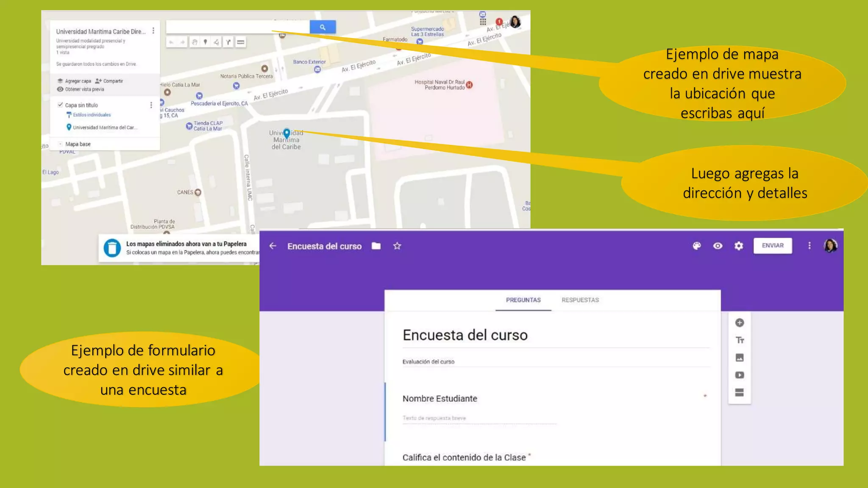Image resolution: width=868 pixels, height=488 pixels.
Task: Open Capa sin título layer options menu
Action: (x=151, y=105)
